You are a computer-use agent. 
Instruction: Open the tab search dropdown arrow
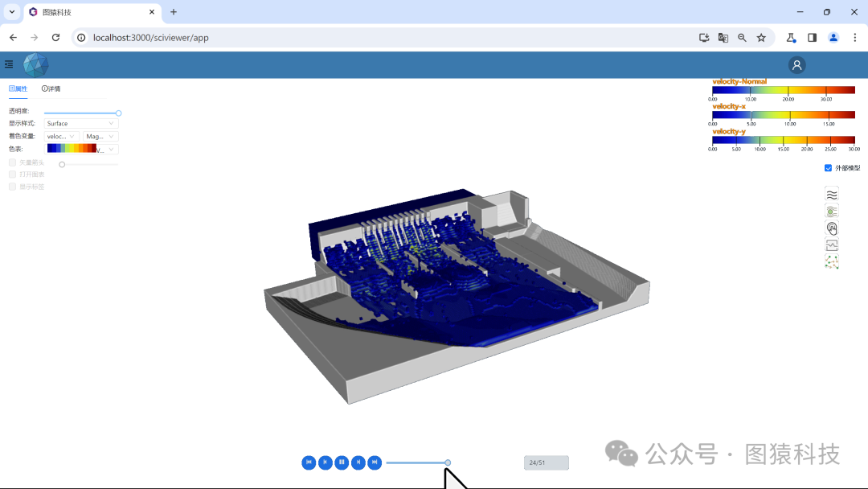point(11,11)
